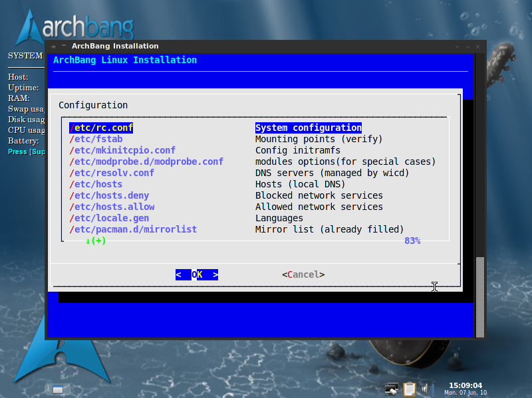Click the 'System configuration' description
Image resolution: width=532 pixels, height=398 pixels.
tap(309, 128)
